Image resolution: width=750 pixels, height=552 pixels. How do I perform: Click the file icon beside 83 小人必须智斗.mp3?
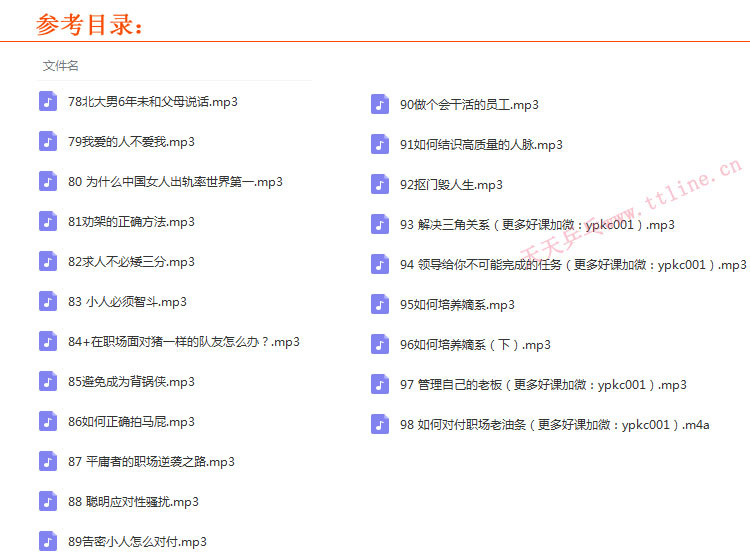[x=48, y=301]
